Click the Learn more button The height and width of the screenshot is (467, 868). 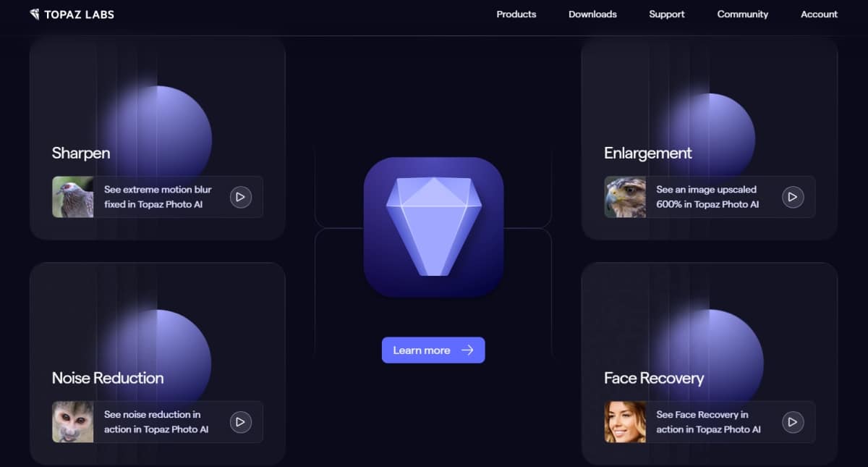point(433,350)
